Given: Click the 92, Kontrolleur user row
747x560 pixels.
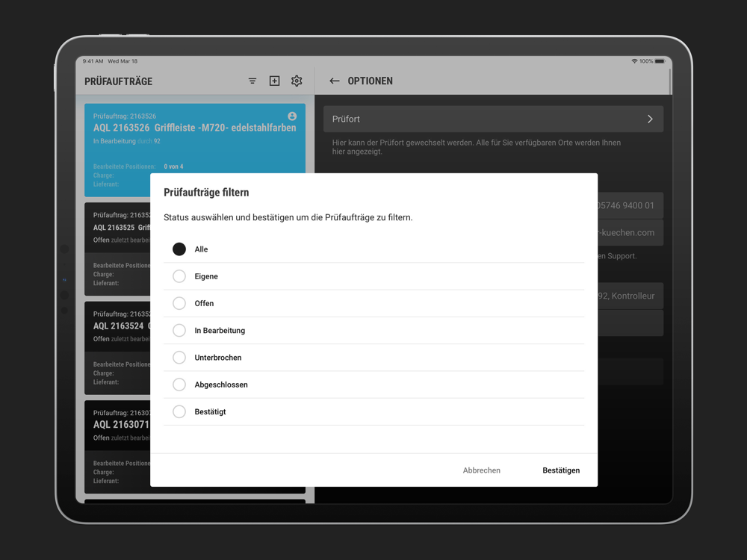Looking at the screenshot, I should (x=630, y=296).
